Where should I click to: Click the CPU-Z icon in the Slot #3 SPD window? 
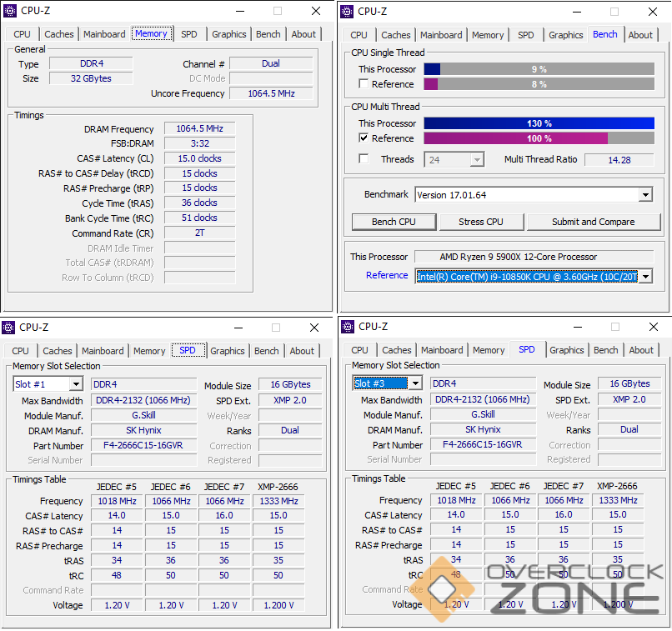[x=348, y=327]
